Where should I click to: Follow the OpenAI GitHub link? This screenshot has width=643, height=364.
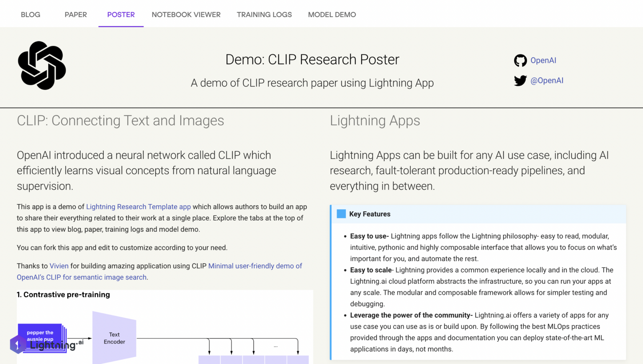543,60
